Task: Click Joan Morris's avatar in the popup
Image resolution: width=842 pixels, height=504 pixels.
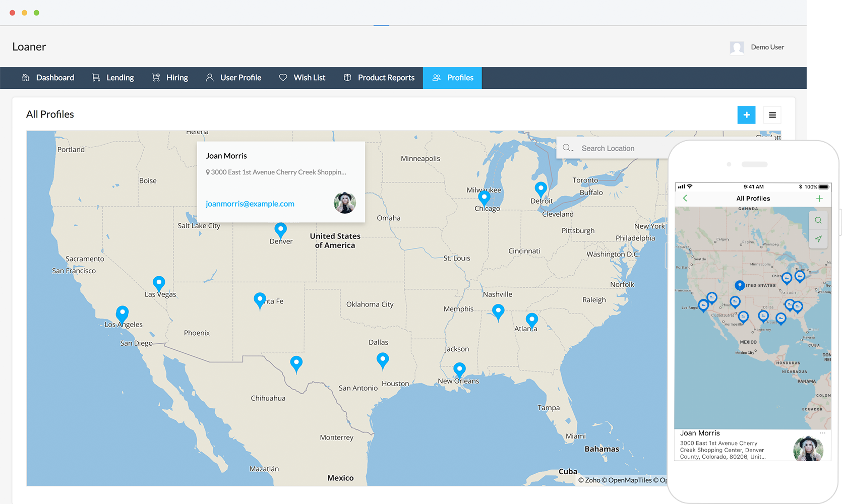Action: coord(345,203)
